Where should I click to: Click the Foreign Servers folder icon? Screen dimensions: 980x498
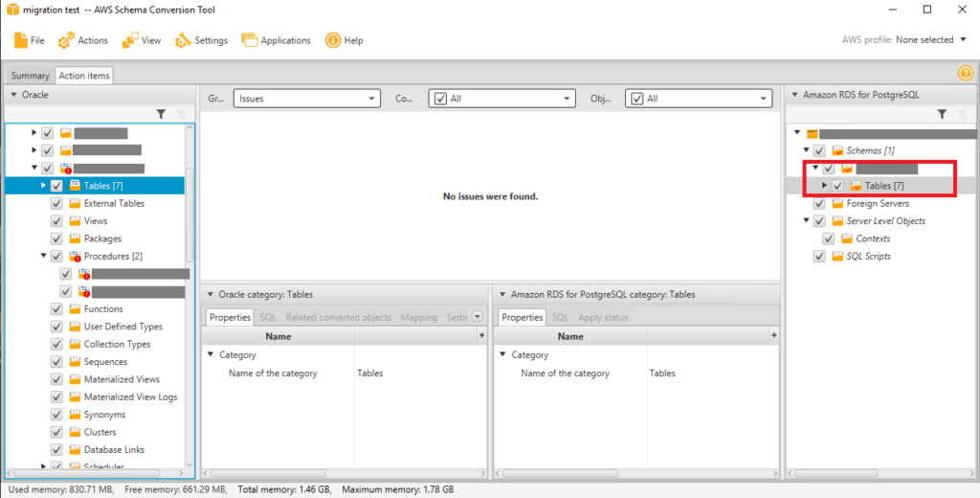(837, 203)
